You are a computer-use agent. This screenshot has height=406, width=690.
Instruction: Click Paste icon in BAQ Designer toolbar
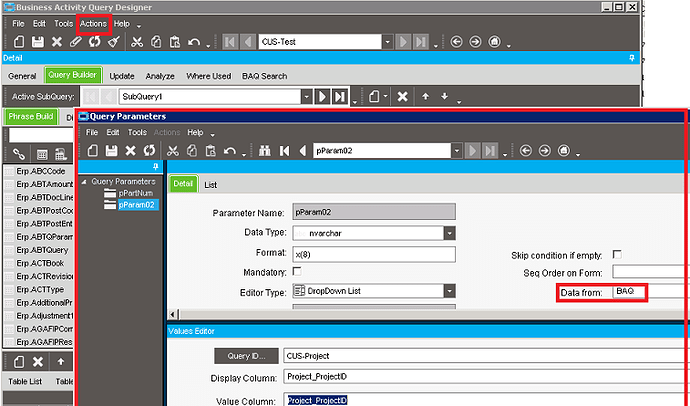click(175, 42)
